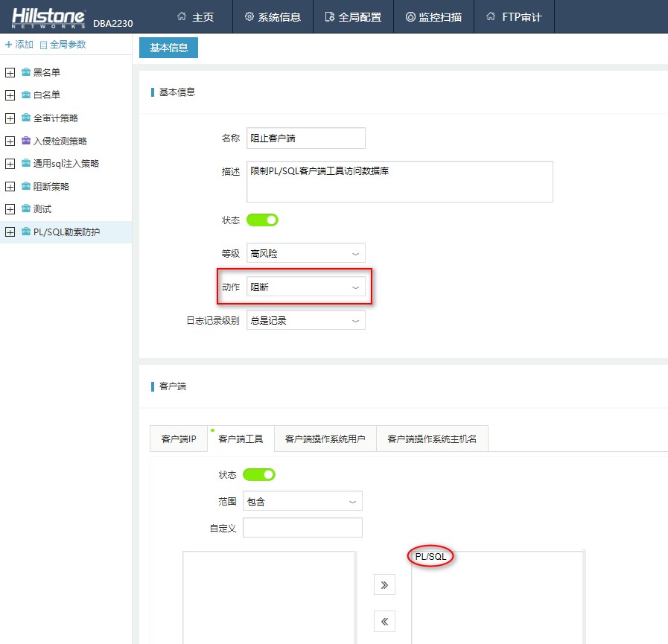Select 全审计策略 in the policy tree
The width and height of the screenshot is (668, 644).
56,118
